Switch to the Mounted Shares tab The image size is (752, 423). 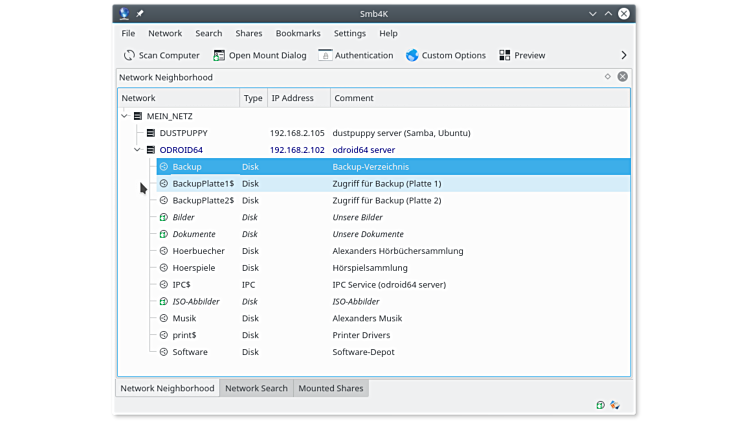point(331,388)
